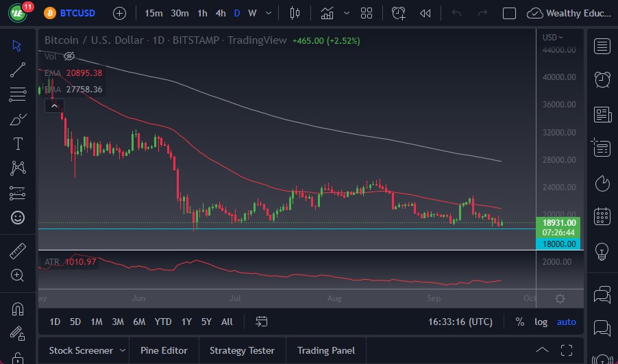The height and width of the screenshot is (364, 618).
Task: Select the ruler measure tool
Action: (18, 251)
